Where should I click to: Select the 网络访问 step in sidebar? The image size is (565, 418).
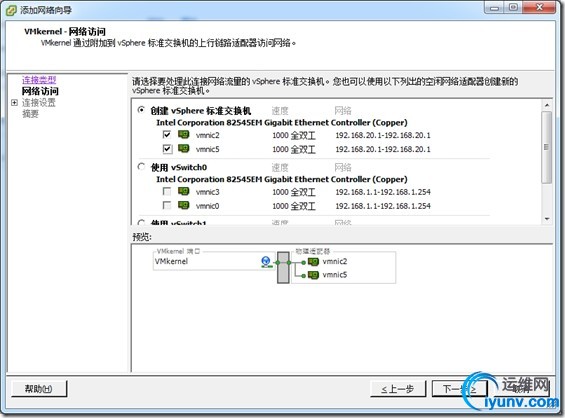click(40, 91)
